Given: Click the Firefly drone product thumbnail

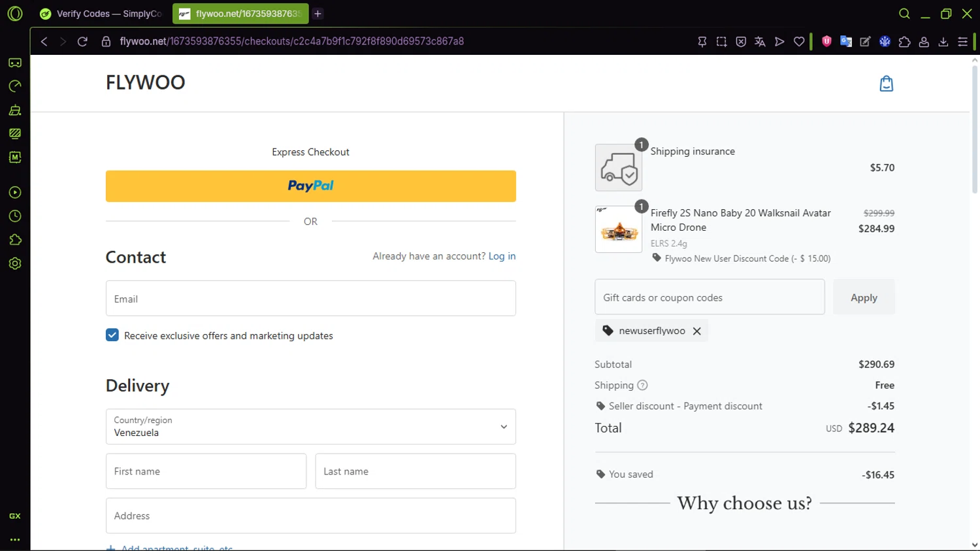Looking at the screenshot, I should coord(619,229).
